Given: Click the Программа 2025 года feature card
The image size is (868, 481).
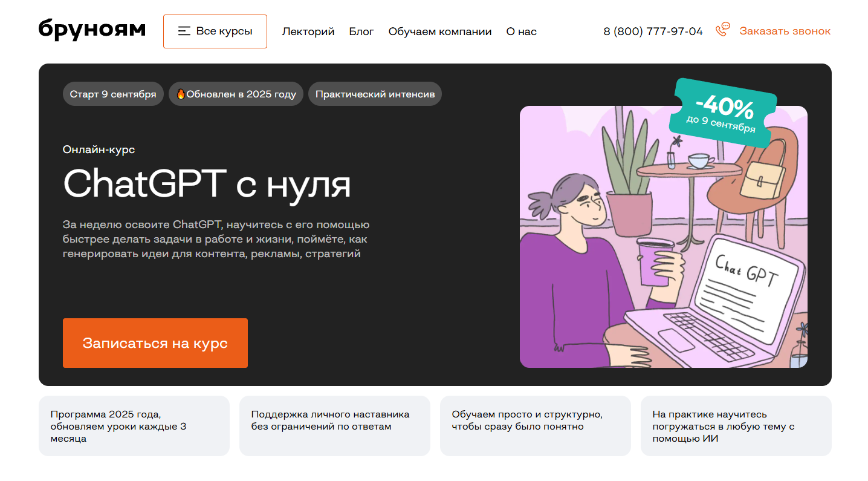Looking at the screenshot, I should tap(134, 426).
